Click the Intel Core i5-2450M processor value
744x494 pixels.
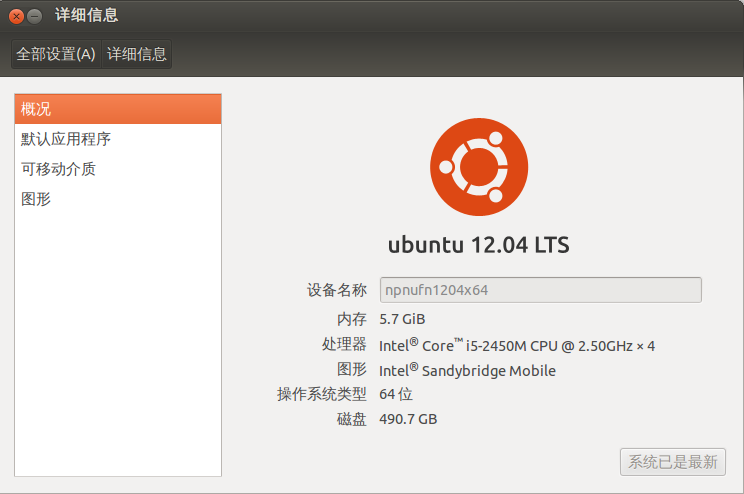click(517, 345)
